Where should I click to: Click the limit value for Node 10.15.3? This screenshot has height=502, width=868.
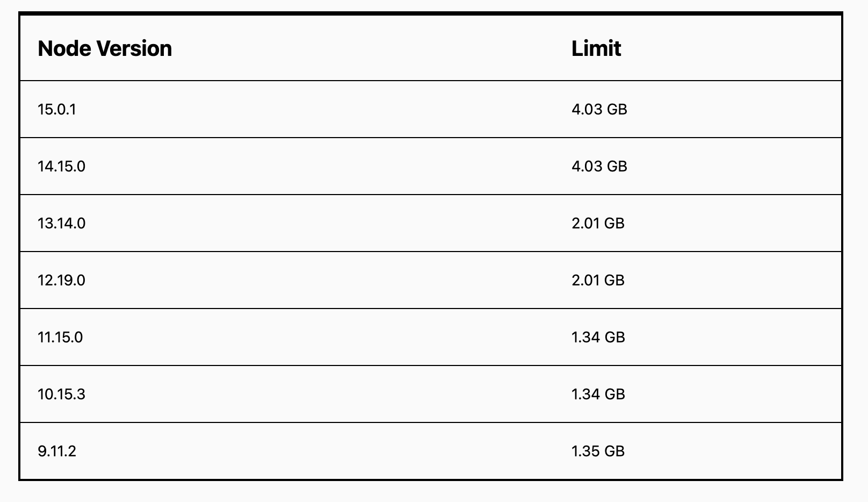point(598,395)
